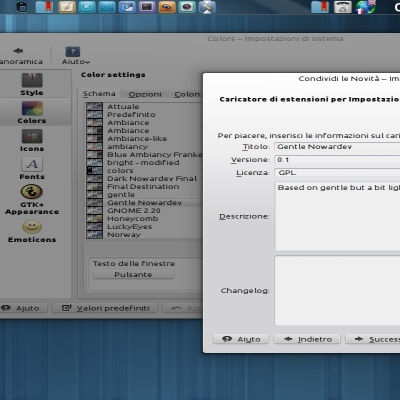Image resolution: width=400 pixels, height=400 pixels.
Task: Click into the Descrizione text area
Action: coord(337,216)
